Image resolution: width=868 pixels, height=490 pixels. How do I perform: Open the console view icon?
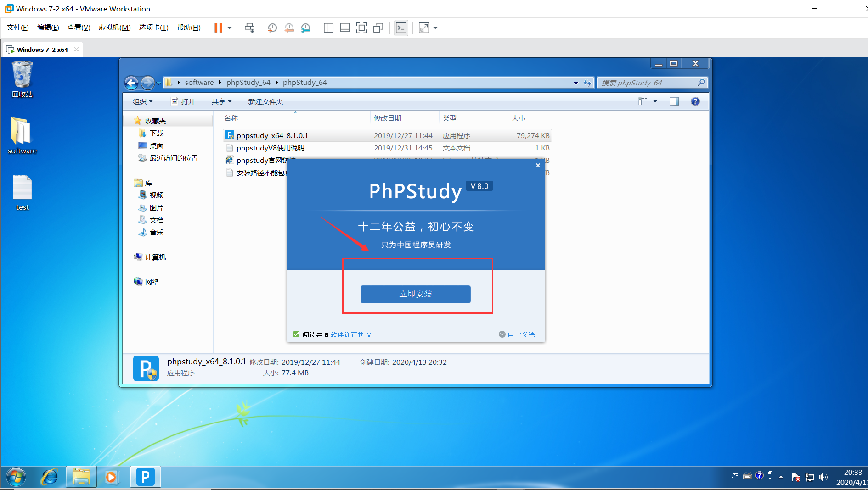(401, 28)
